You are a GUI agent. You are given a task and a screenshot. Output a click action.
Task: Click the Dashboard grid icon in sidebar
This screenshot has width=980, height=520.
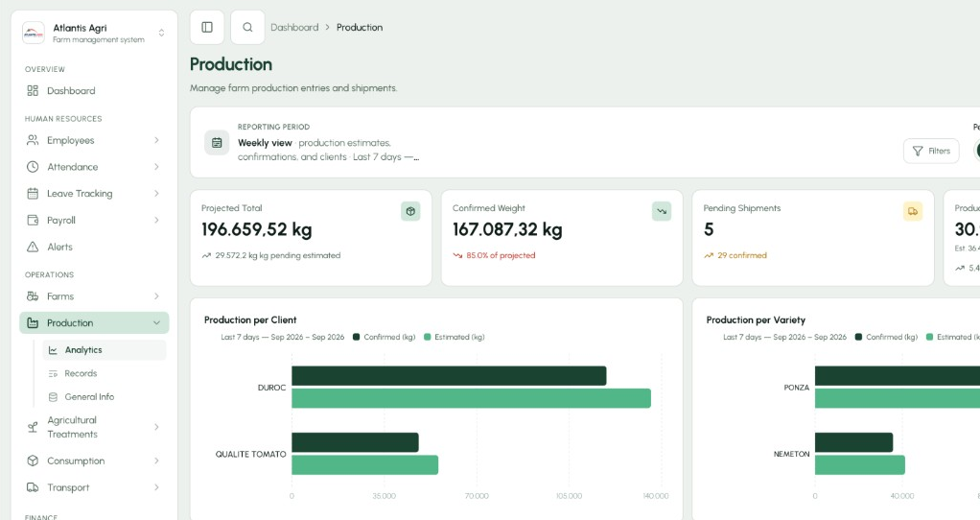tap(33, 90)
